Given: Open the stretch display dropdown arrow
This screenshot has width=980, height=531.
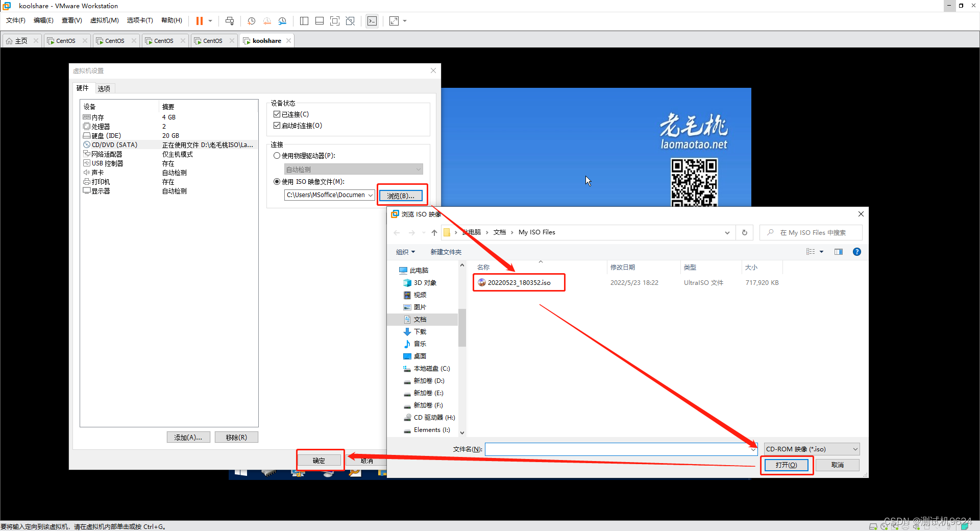Looking at the screenshot, I should (x=405, y=21).
